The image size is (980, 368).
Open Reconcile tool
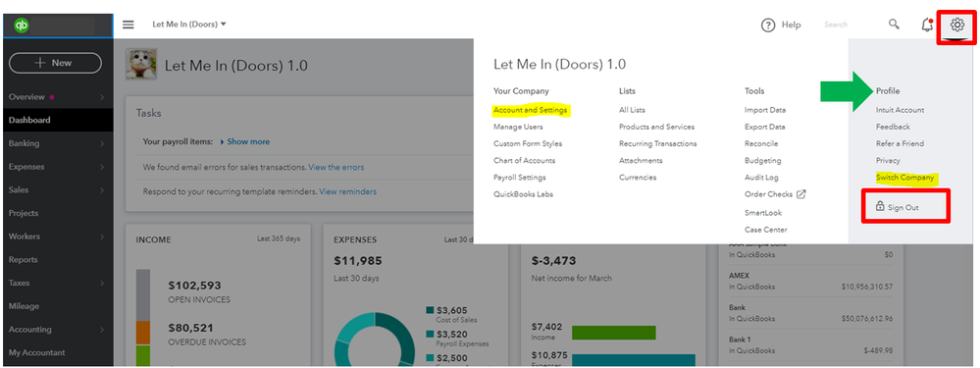click(761, 143)
